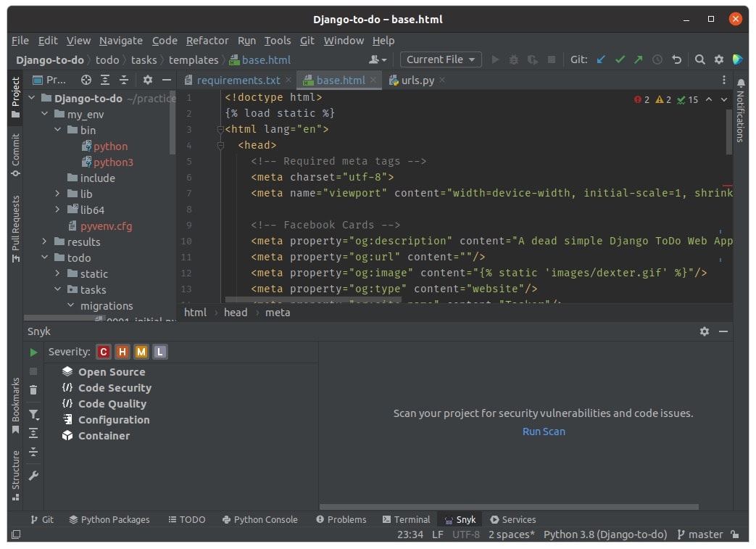Open Snyk settings wrench icon

(33, 476)
